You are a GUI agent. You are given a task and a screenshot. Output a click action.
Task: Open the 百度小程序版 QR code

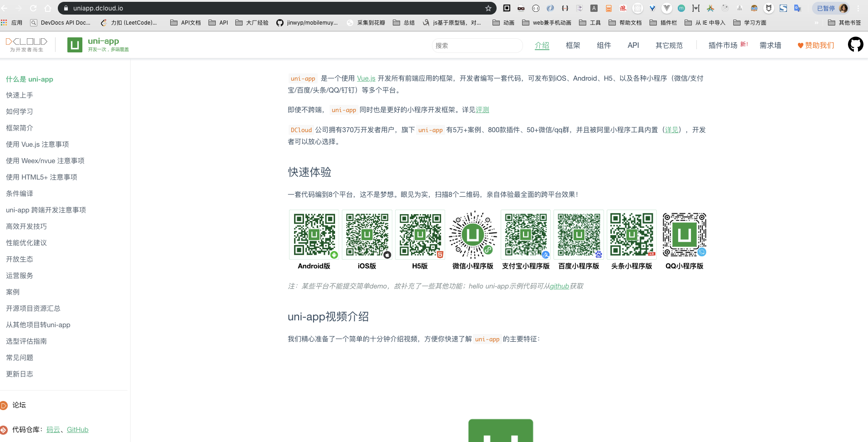click(579, 235)
